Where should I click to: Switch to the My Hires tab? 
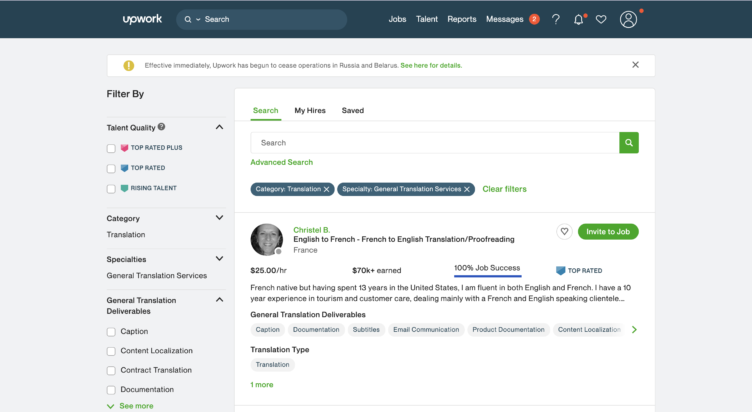308,110
